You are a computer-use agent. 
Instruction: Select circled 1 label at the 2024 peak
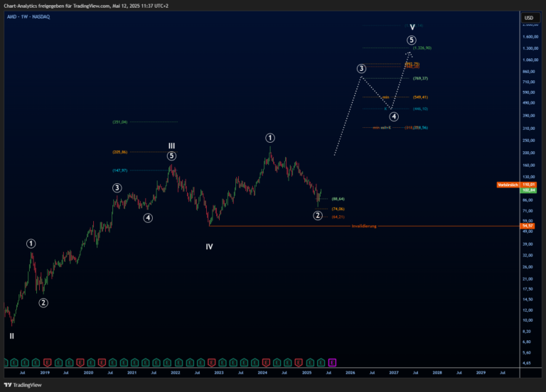(x=270, y=138)
